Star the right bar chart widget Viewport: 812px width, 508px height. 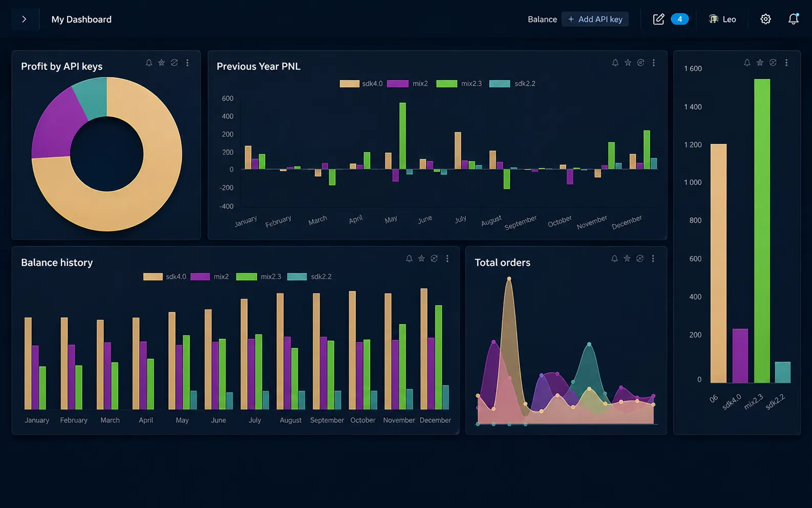pos(760,62)
